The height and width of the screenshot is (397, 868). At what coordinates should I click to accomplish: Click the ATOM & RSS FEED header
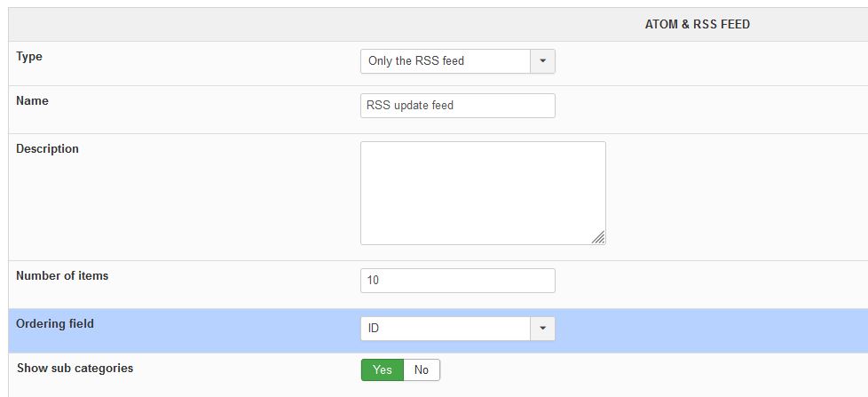coord(697,25)
